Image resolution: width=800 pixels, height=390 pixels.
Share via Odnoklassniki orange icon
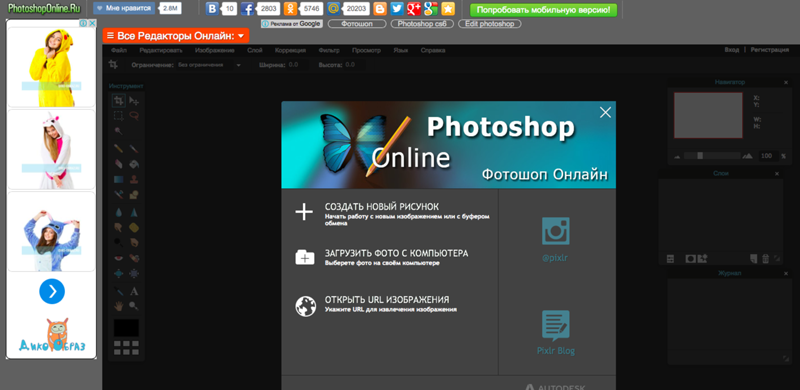[290, 9]
